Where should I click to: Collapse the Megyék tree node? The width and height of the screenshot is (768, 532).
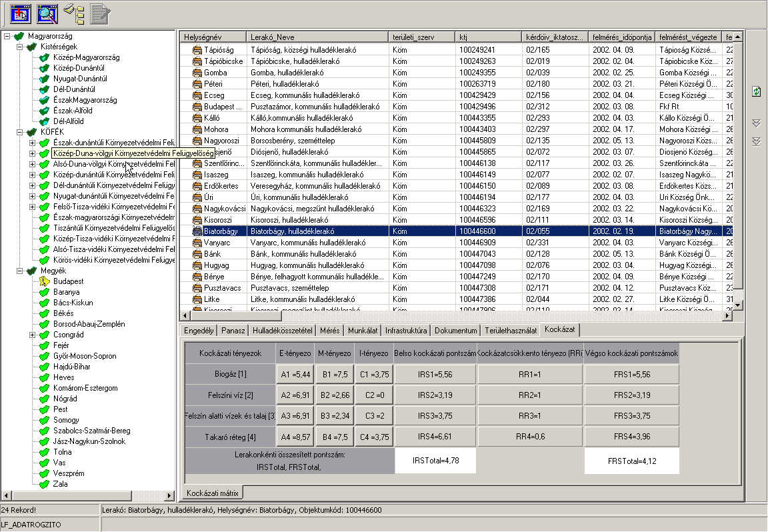[19, 271]
